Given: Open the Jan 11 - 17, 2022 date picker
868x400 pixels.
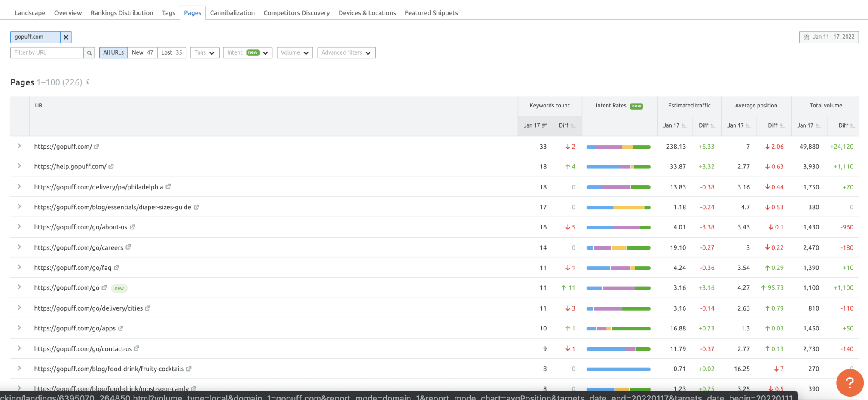Looking at the screenshot, I should click(829, 37).
